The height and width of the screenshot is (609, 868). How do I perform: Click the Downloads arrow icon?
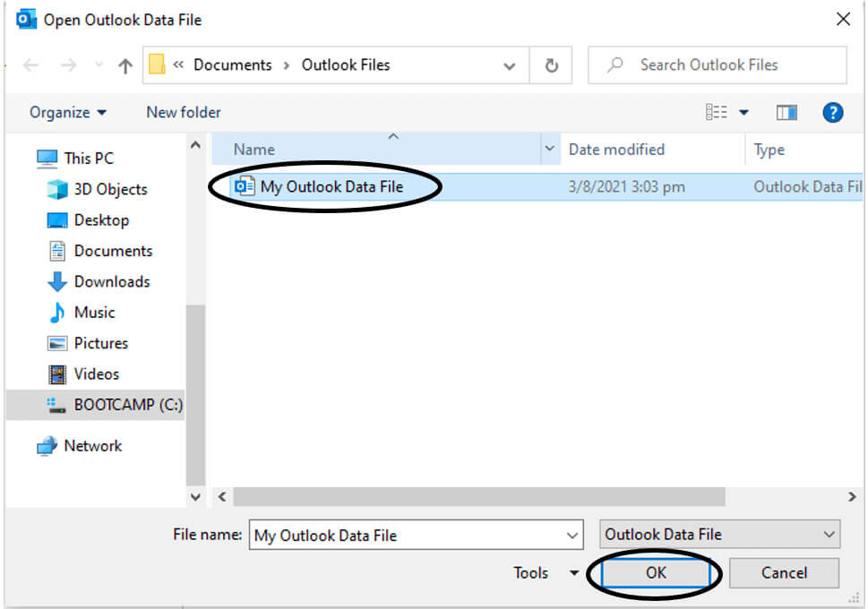(57, 282)
